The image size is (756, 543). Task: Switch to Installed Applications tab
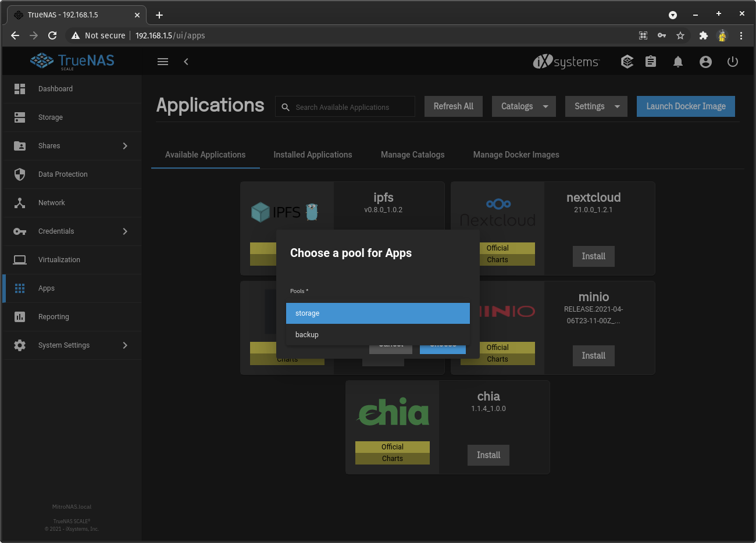pyautogui.click(x=313, y=155)
